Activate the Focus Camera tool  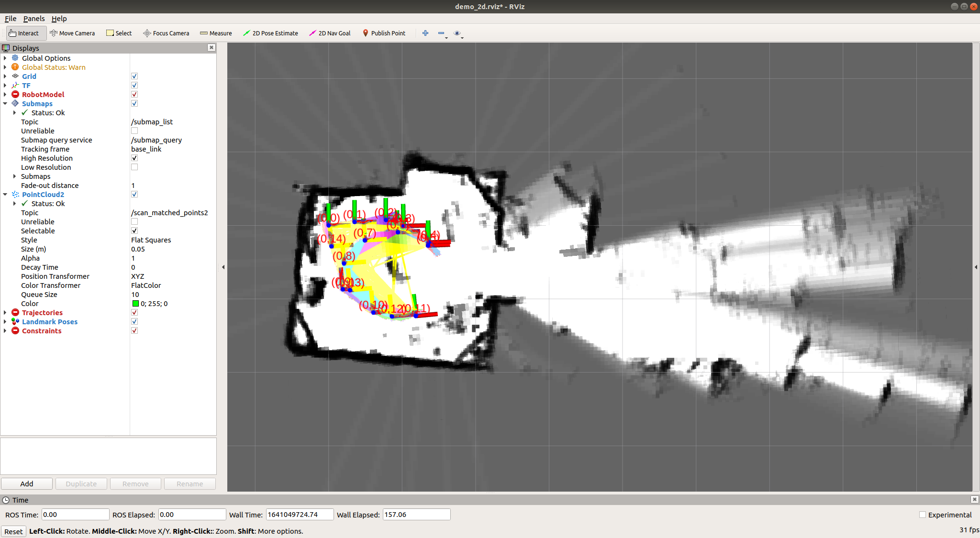pos(166,33)
